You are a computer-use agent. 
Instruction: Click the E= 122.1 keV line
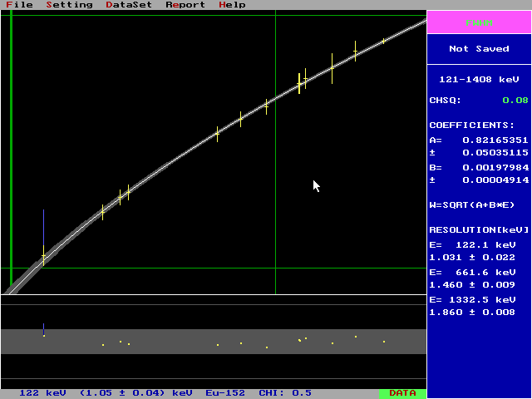473,245
